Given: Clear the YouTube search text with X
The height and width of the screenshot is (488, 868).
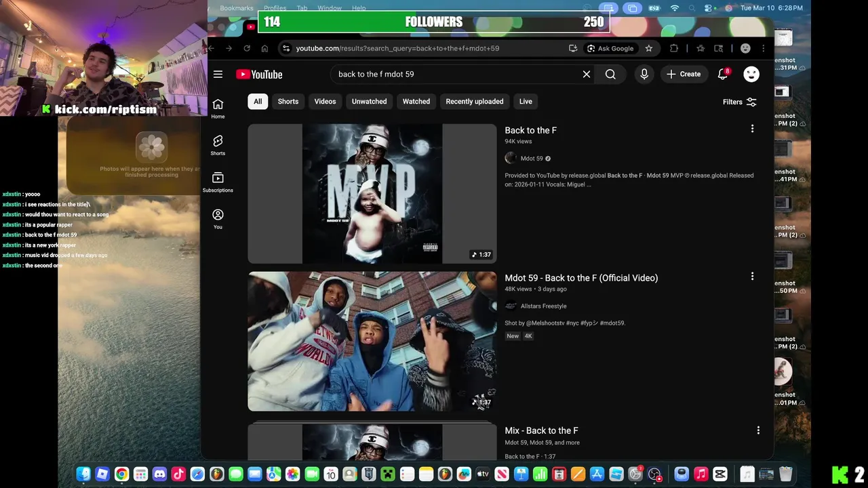Looking at the screenshot, I should click(587, 75).
